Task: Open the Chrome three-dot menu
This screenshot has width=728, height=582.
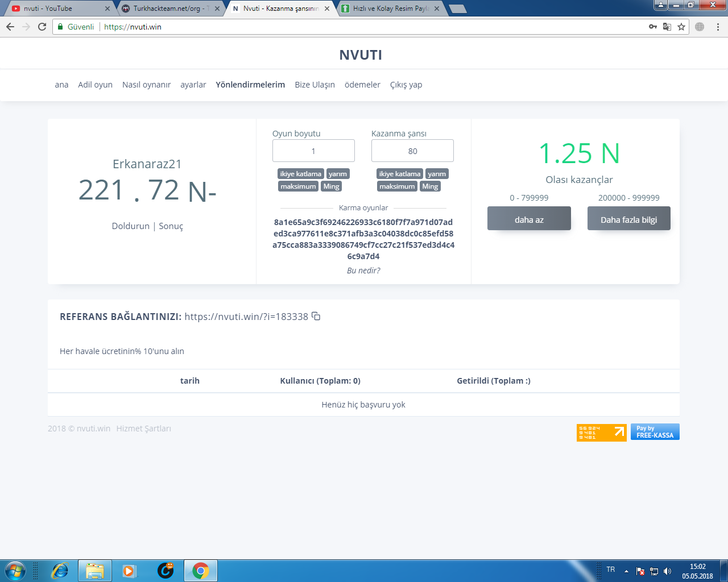Action: coord(718,27)
